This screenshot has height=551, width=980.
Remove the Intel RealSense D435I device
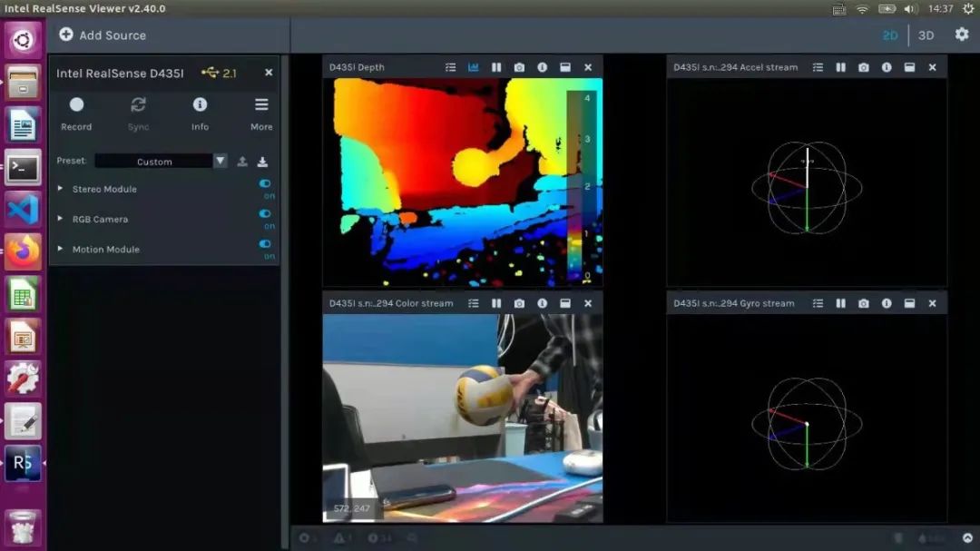click(x=269, y=73)
